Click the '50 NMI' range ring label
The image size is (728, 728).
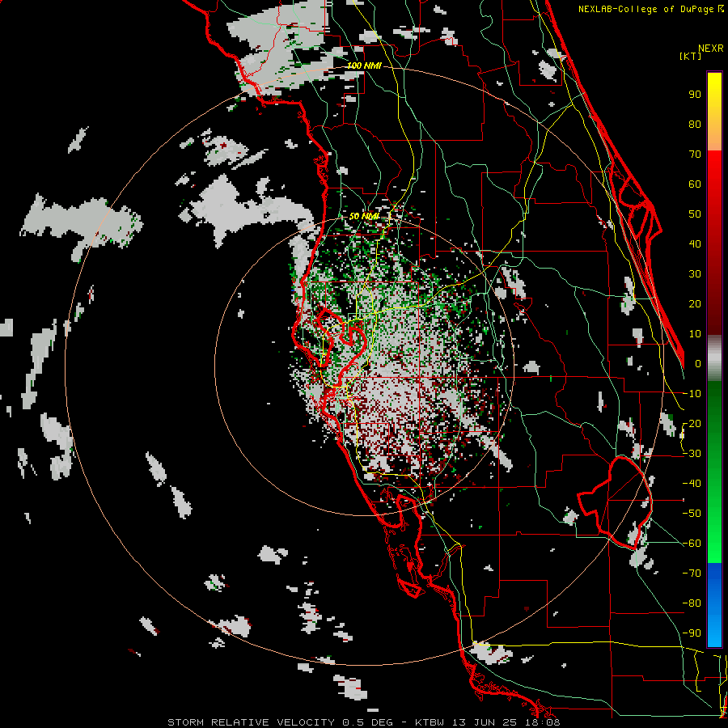pyautogui.click(x=364, y=216)
